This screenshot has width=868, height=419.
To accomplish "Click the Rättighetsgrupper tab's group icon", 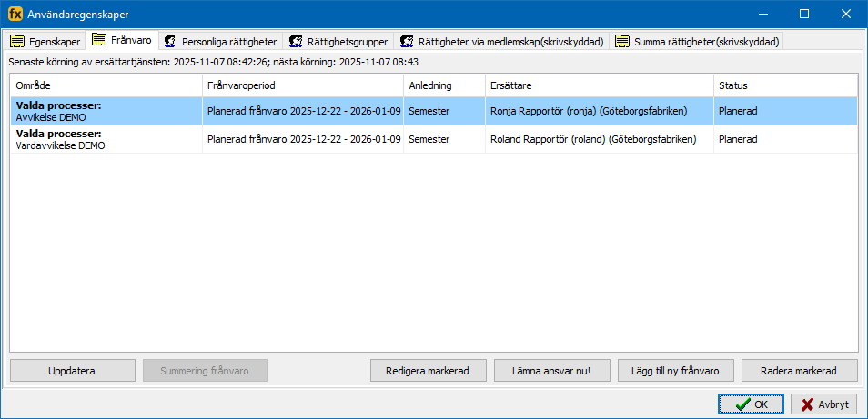I will point(296,42).
